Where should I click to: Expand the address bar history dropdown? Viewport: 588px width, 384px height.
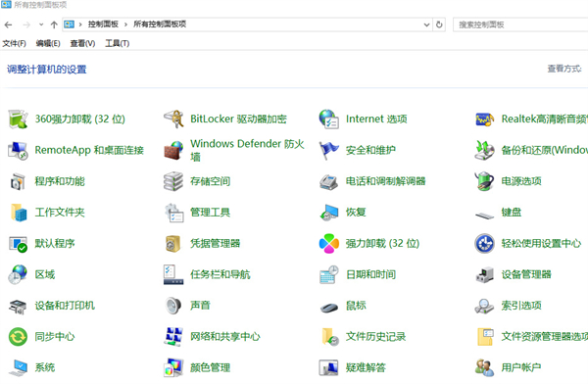click(426, 24)
